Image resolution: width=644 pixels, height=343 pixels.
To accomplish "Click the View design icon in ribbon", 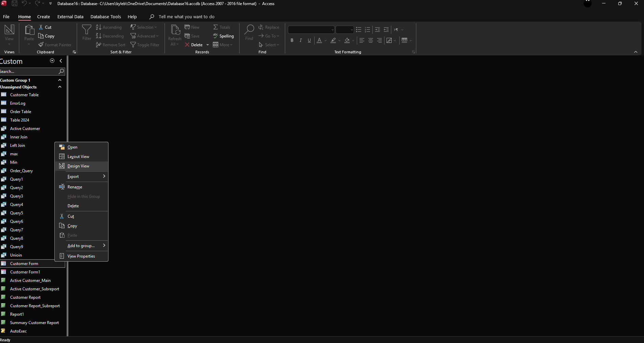I will (9, 30).
